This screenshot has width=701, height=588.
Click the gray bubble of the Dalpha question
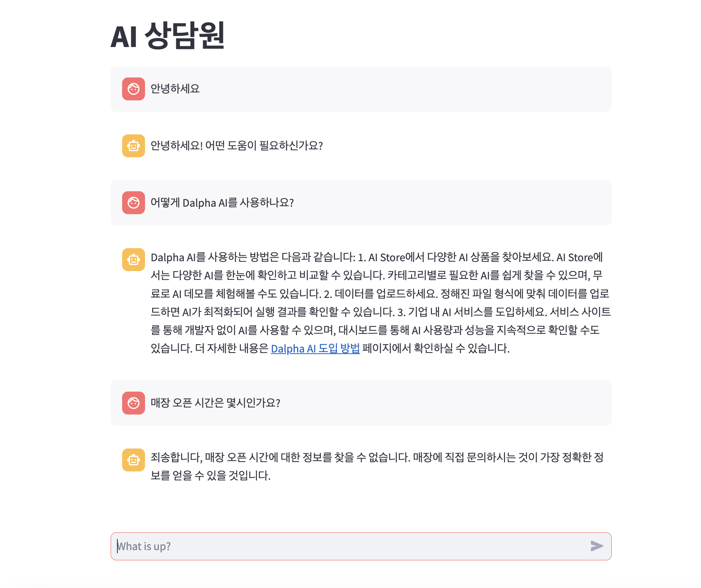361,203
